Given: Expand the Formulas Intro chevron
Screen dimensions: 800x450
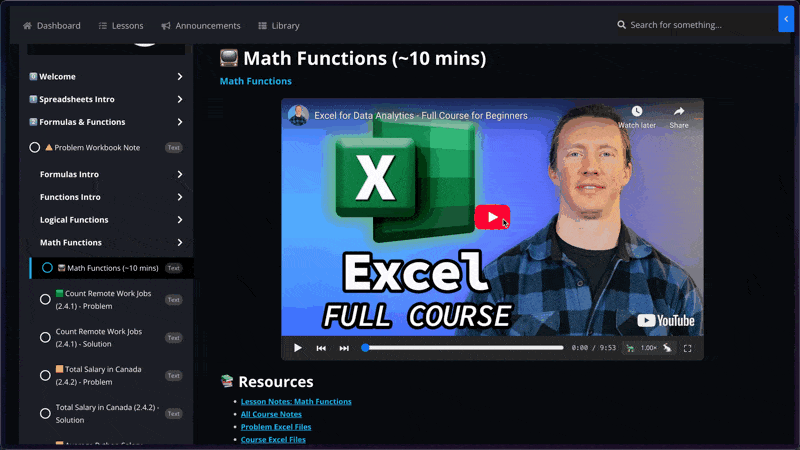Looking at the screenshot, I should (180, 174).
